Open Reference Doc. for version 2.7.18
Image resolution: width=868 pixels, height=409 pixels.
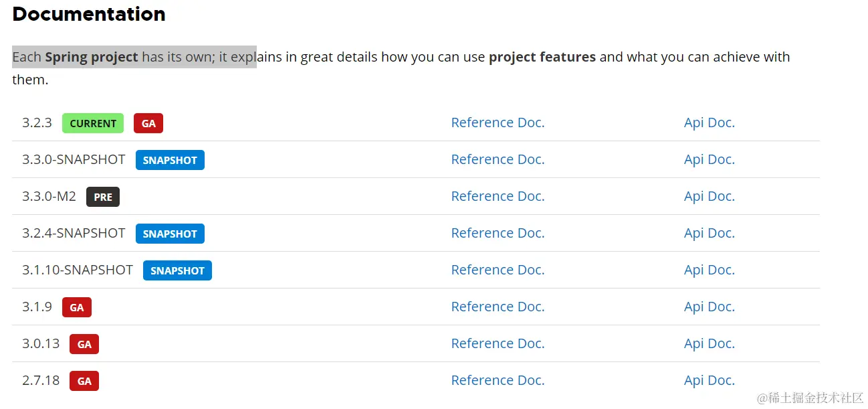[x=498, y=380]
